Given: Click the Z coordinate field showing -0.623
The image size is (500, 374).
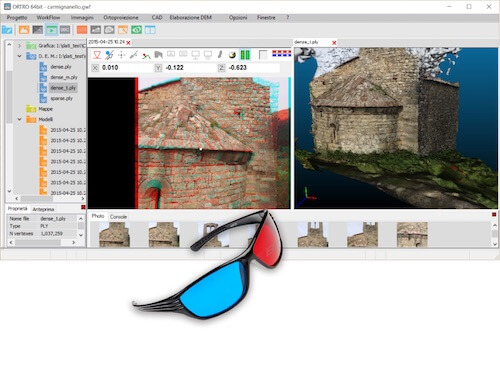Looking at the screenshot, I should [253, 68].
